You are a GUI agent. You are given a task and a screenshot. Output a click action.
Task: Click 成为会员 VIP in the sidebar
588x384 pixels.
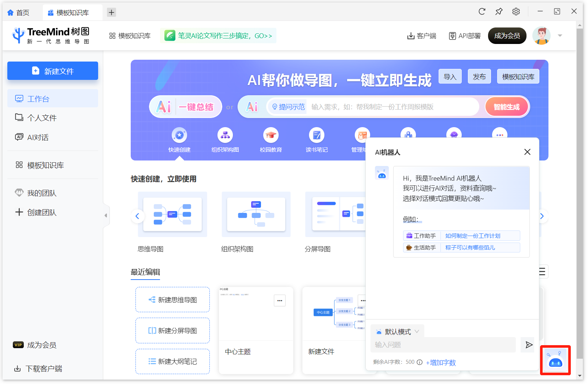[35, 345]
